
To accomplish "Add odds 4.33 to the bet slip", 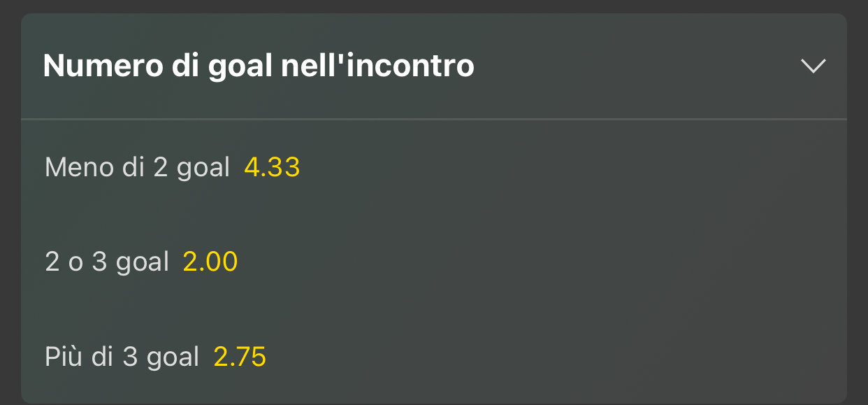I will click(x=272, y=168).
